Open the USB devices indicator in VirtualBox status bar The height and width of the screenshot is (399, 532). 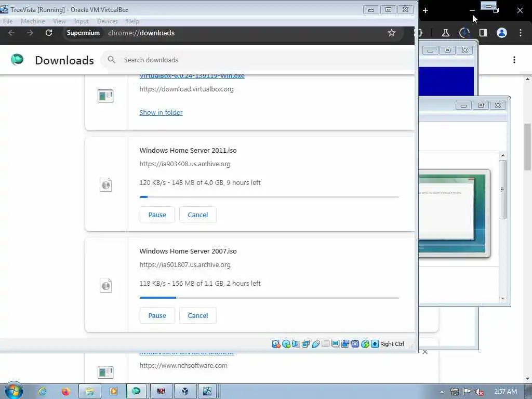click(x=315, y=344)
